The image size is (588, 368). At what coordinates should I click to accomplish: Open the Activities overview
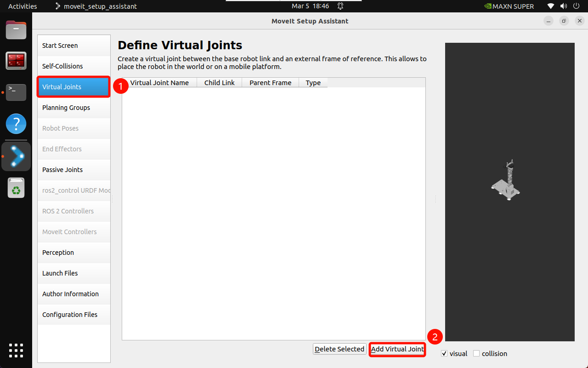[x=23, y=6]
